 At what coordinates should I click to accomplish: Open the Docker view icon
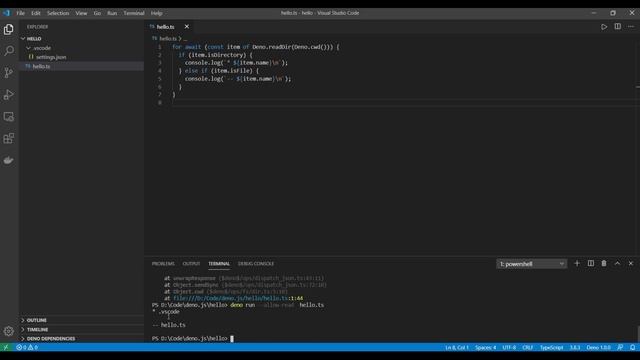click(9, 160)
